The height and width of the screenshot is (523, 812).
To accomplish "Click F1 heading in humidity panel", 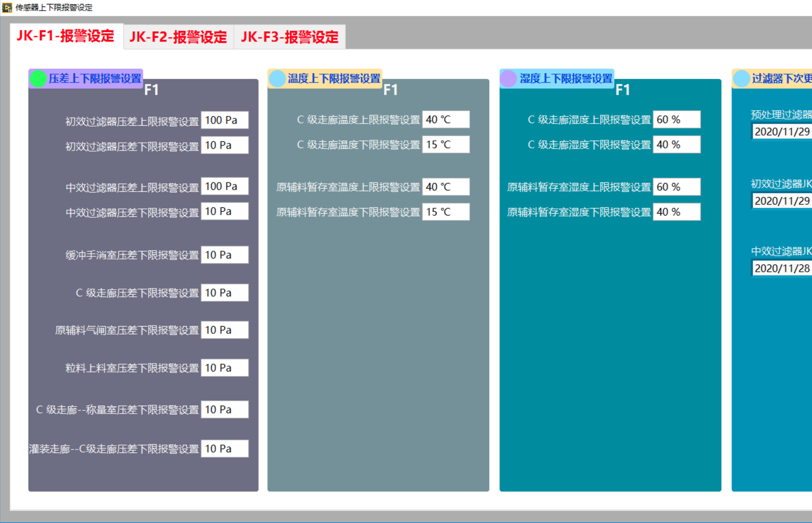I will click(623, 90).
